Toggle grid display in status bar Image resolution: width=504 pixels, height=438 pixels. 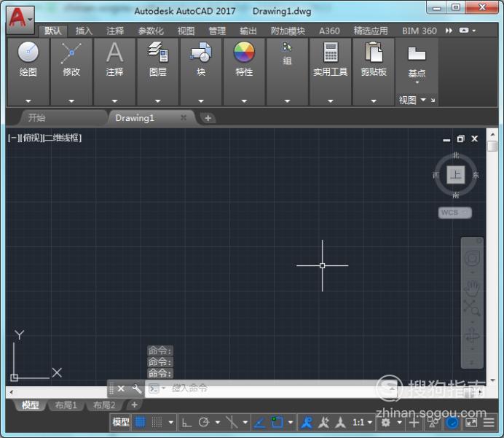pyautogui.click(x=140, y=421)
